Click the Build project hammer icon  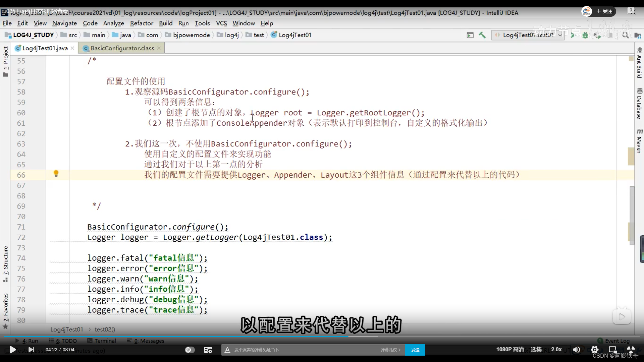[482, 35]
